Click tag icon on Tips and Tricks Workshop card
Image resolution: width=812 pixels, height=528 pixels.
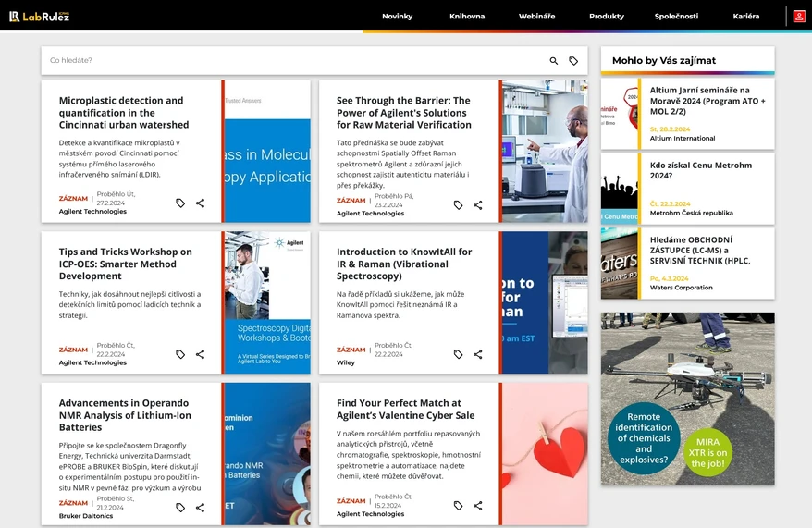(x=180, y=354)
